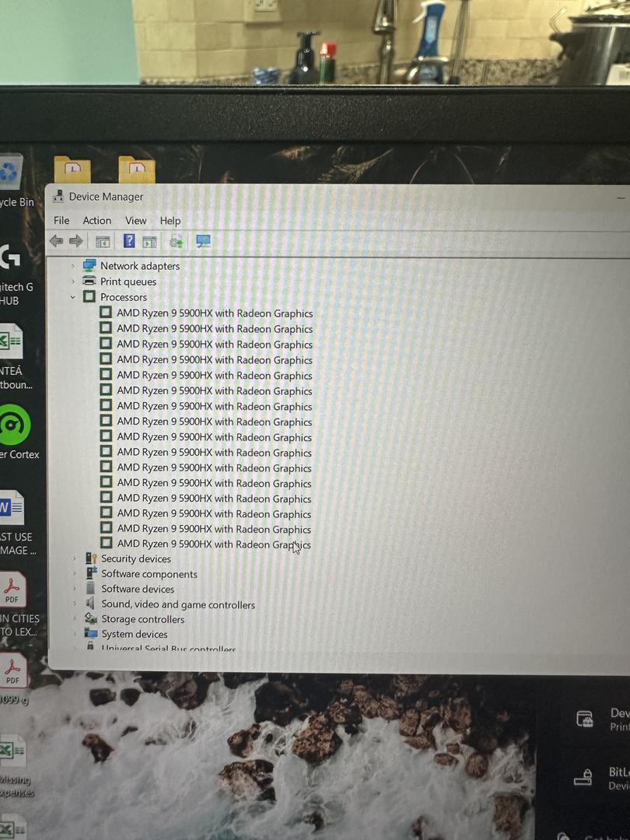The width and height of the screenshot is (630, 840).
Task: Open the Action menu
Action: coord(97,221)
